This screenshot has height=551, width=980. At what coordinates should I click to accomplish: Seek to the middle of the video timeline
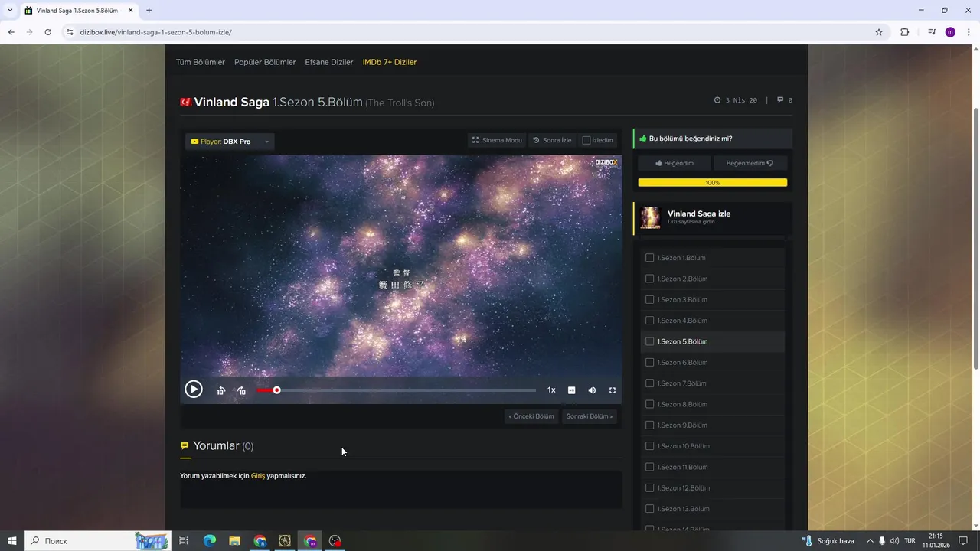[x=397, y=390]
